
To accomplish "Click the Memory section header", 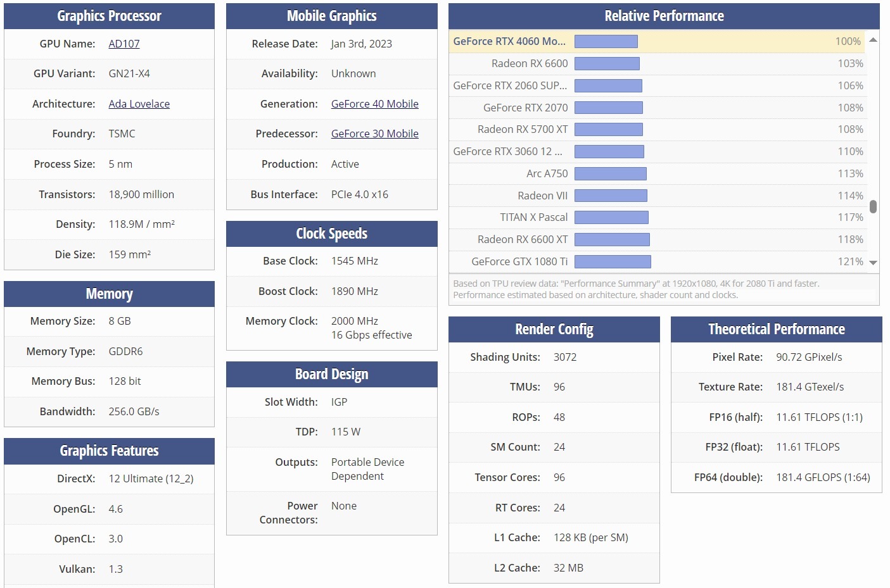I will tap(109, 294).
